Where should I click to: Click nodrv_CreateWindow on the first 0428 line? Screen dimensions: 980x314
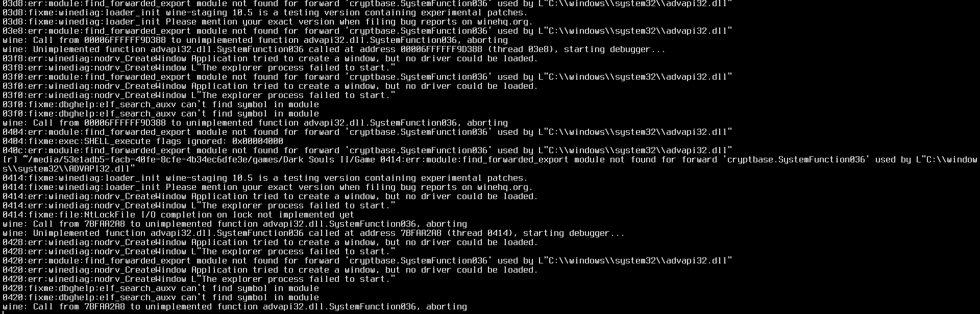click(140, 243)
